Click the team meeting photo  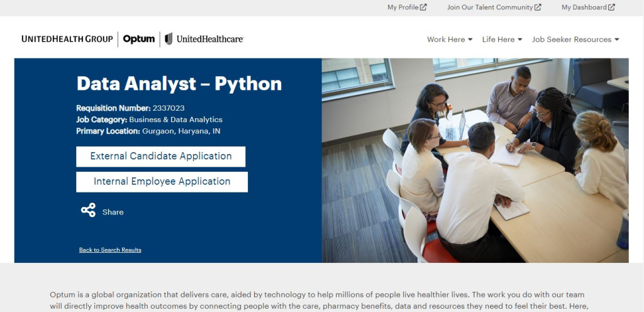click(475, 160)
